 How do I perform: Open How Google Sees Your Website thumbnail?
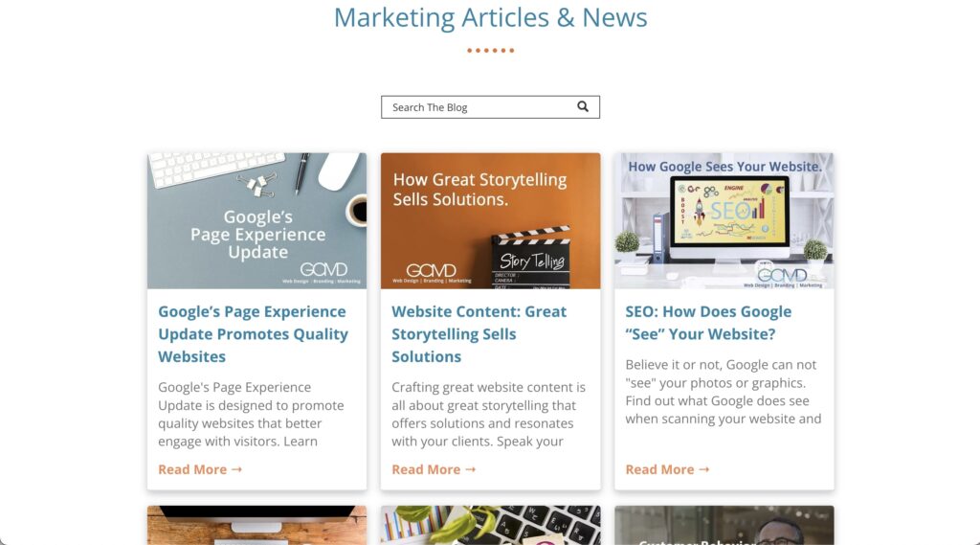click(x=724, y=221)
